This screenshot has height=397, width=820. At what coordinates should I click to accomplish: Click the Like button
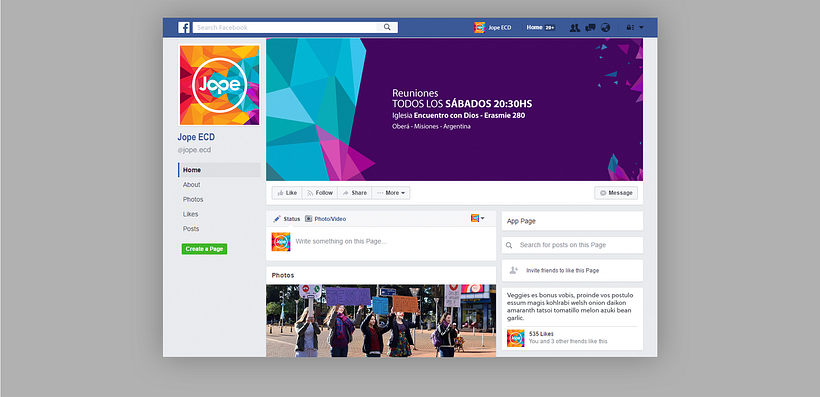(287, 193)
